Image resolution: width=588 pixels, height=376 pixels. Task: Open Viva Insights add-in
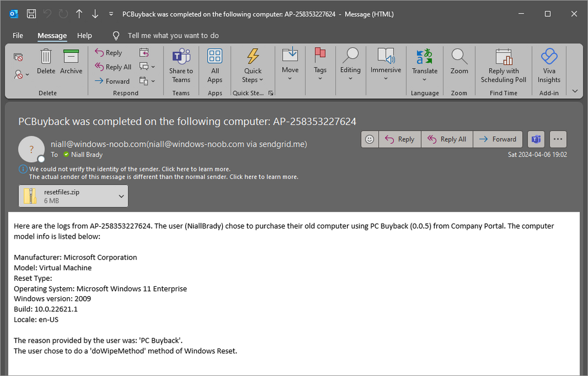549,66
